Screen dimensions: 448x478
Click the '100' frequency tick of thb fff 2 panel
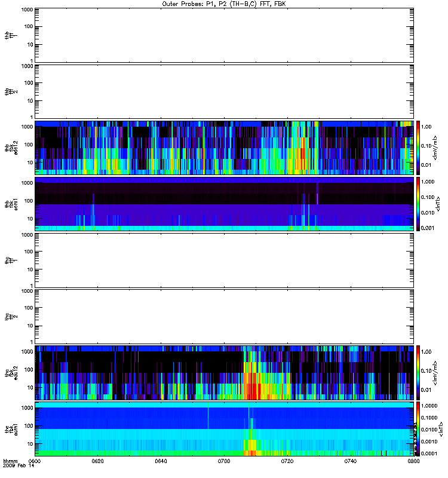(29, 83)
